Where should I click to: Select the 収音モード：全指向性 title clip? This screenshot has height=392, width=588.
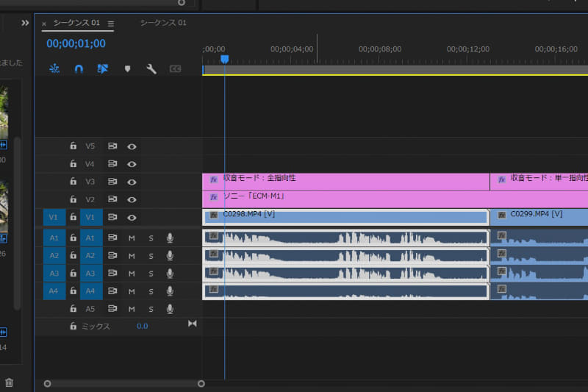(x=345, y=182)
